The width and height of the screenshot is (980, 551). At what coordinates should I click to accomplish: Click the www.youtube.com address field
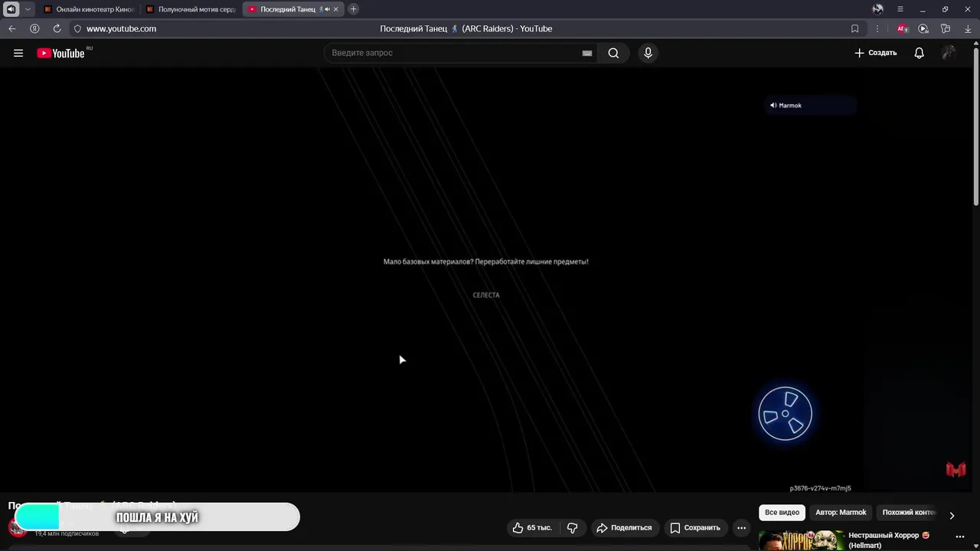pyautogui.click(x=121, y=28)
